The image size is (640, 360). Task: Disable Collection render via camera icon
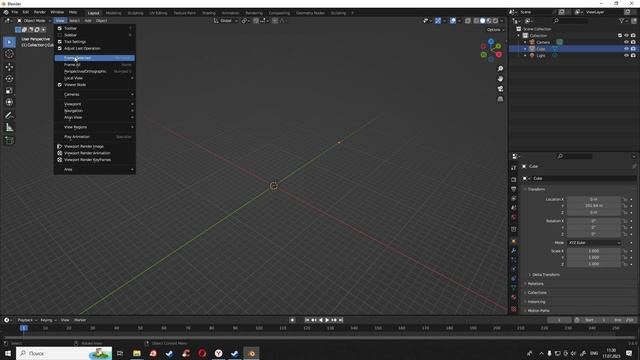(x=633, y=36)
